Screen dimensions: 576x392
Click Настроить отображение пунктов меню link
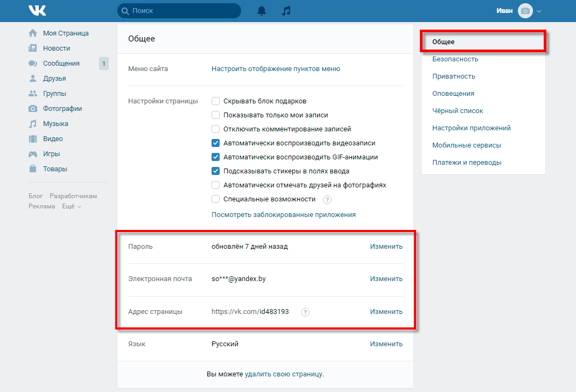tap(276, 69)
